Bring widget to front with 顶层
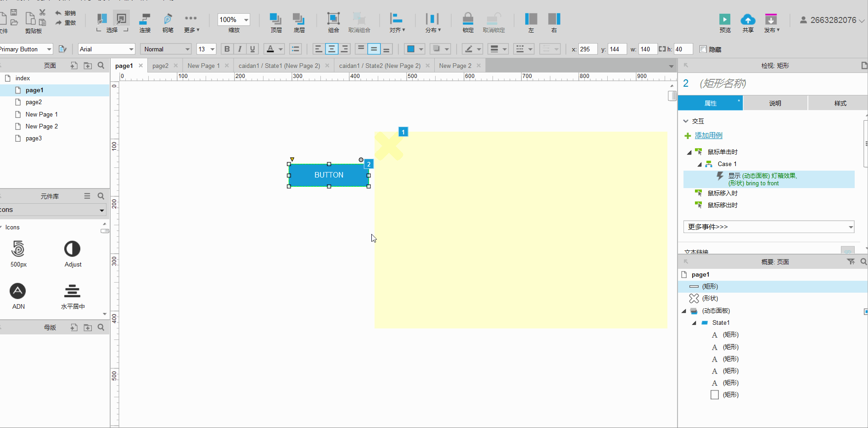868x428 pixels. point(276,22)
